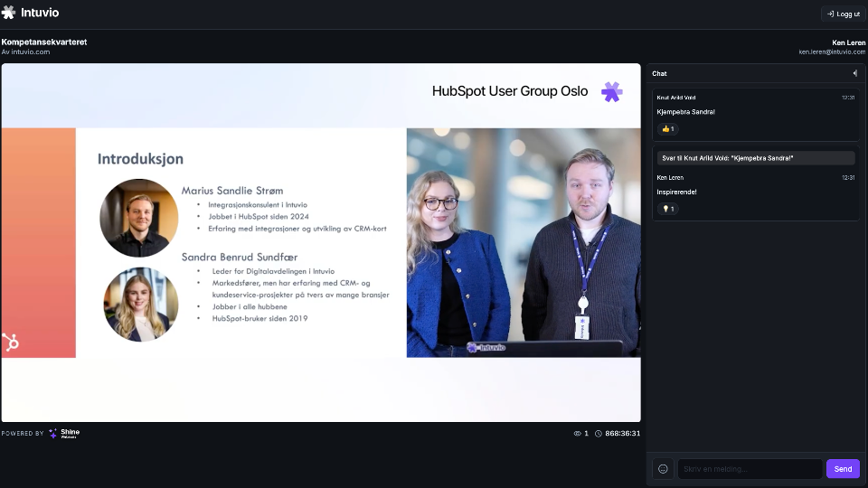Click the HubSpot sprocket logo on the slide
Image resolution: width=868 pixels, height=488 pixels.
(11, 343)
